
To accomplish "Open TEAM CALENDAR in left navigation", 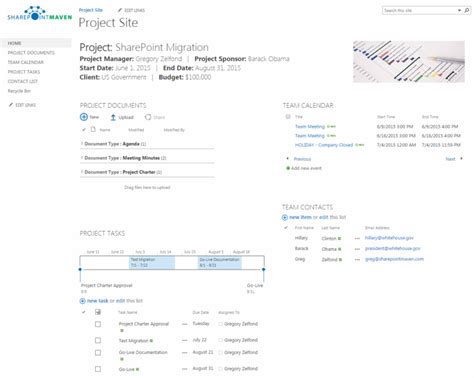I will 26,62.
